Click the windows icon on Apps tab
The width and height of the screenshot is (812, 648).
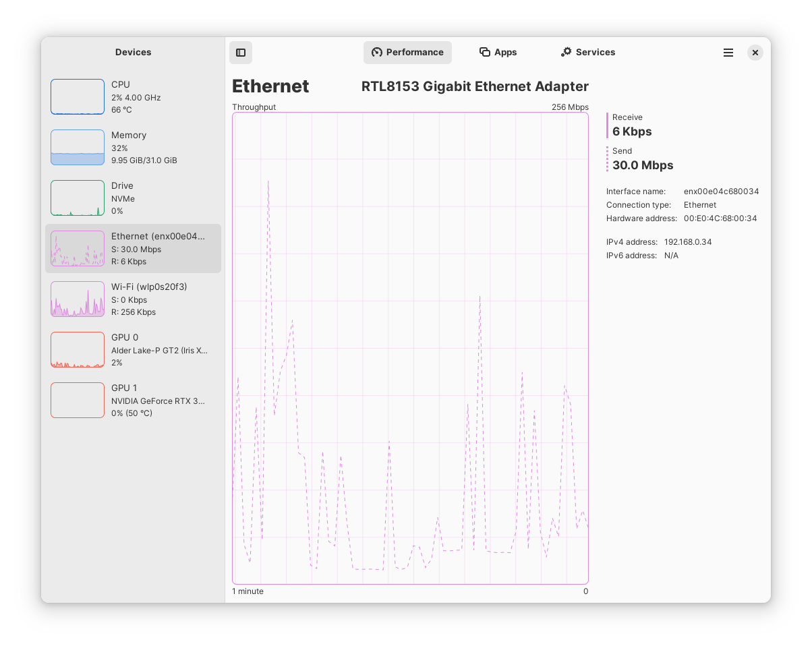click(x=484, y=52)
